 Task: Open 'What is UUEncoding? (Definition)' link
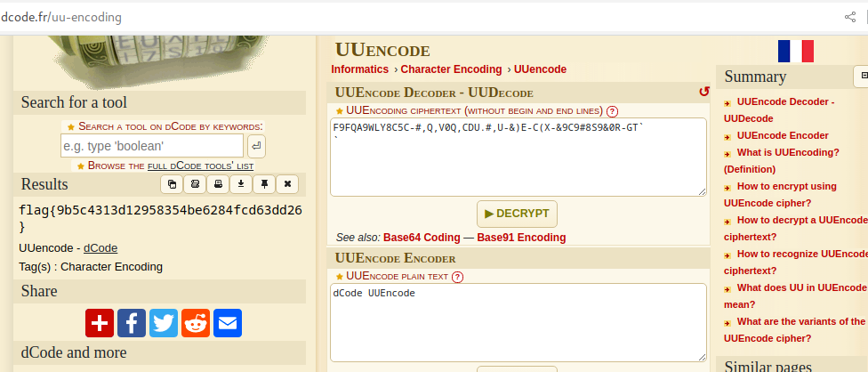point(782,161)
